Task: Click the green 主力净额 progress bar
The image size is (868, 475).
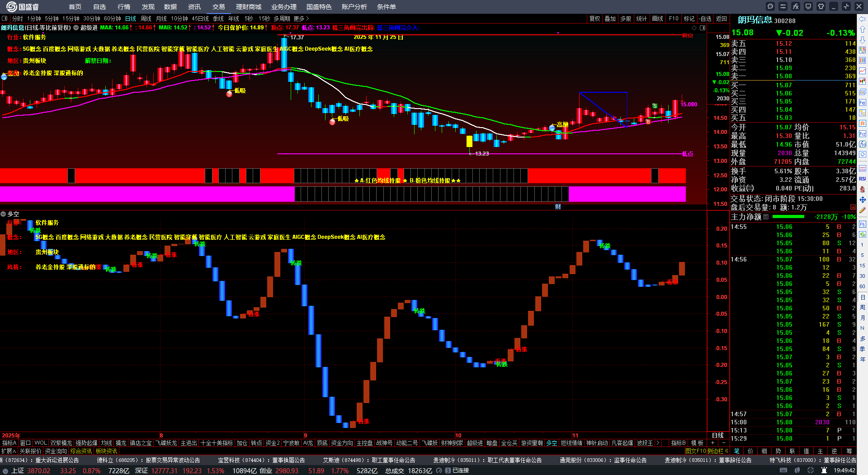Action: pyautogui.click(x=789, y=217)
